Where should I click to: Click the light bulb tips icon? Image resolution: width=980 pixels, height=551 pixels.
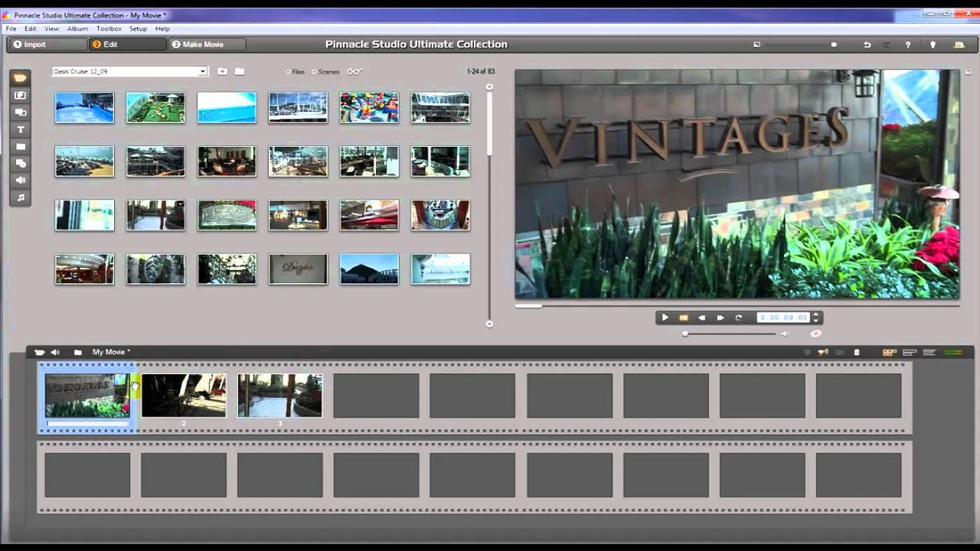tap(933, 44)
